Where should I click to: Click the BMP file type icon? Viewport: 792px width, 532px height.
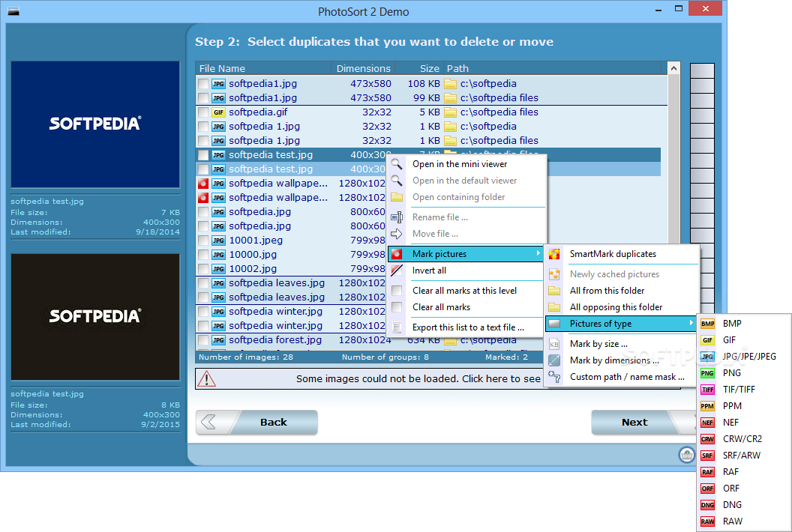tap(708, 324)
